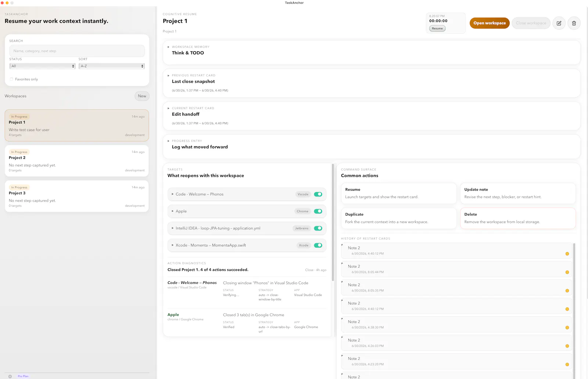
Task: Click In Progress badge on Project 3
Action: [x=19, y=187]
